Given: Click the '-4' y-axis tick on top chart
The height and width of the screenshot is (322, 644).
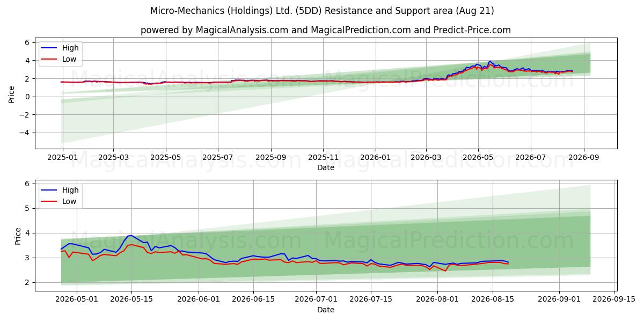Looking at the screenshot, I should tap(26, 133).
